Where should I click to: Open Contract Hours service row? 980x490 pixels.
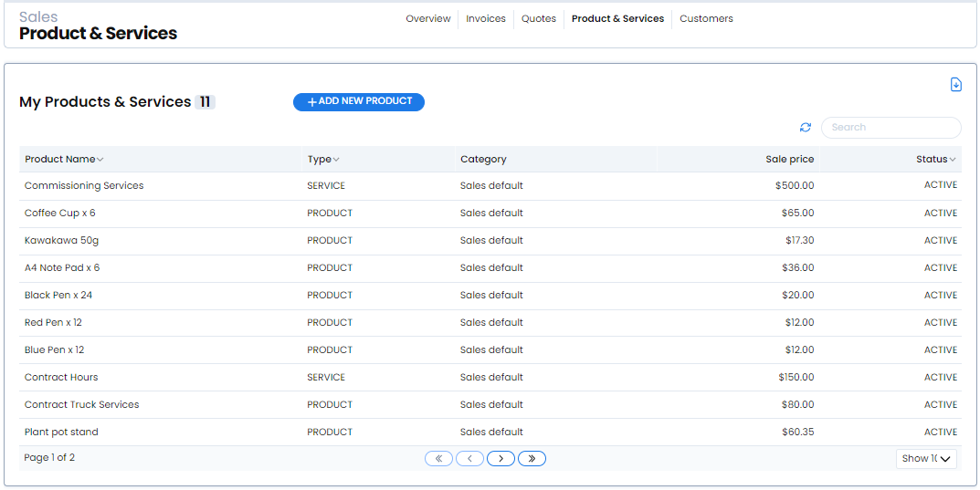pos(490,378)
